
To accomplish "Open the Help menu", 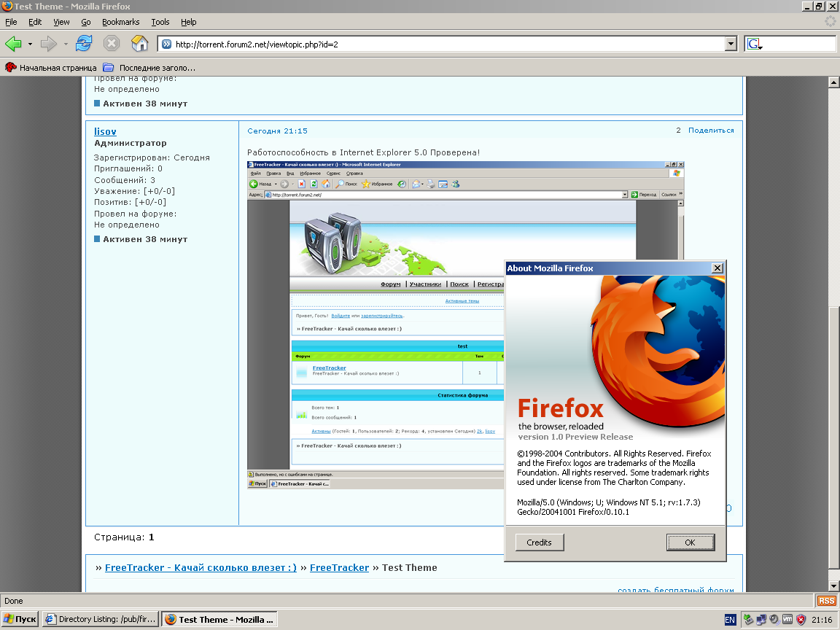I will pos(189,22).
